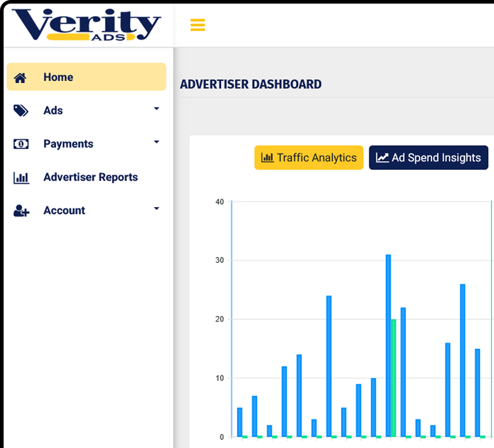The width and height of the screenshot is (494, 448).
Task: Select the Payments menu label
Action: pyautogui.click(x=68, y=144)
